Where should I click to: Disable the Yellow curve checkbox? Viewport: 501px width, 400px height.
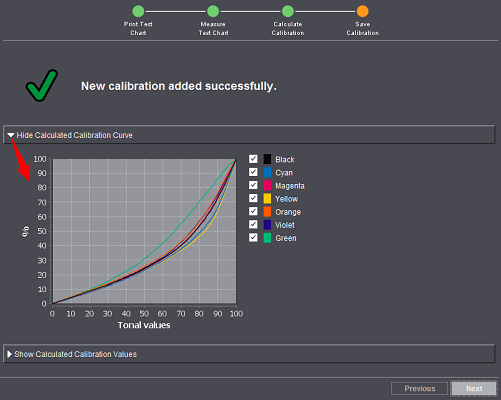coord(253,198)
